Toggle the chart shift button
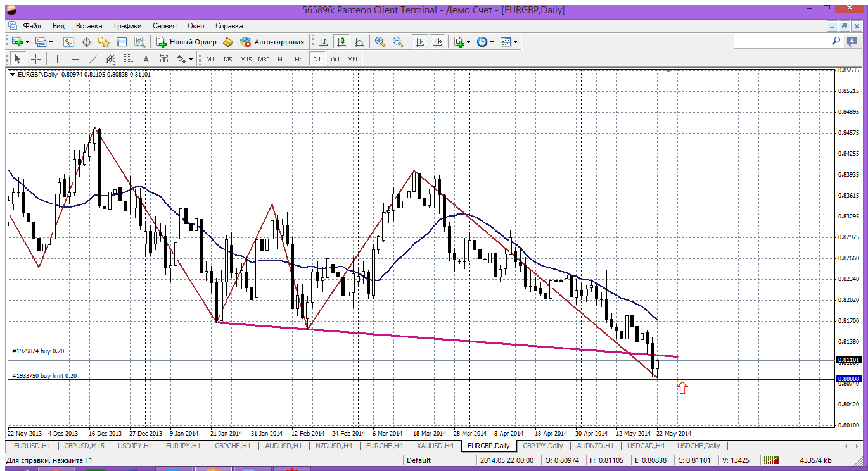This screenshot has height=471, width=868. tap(437, 42)
